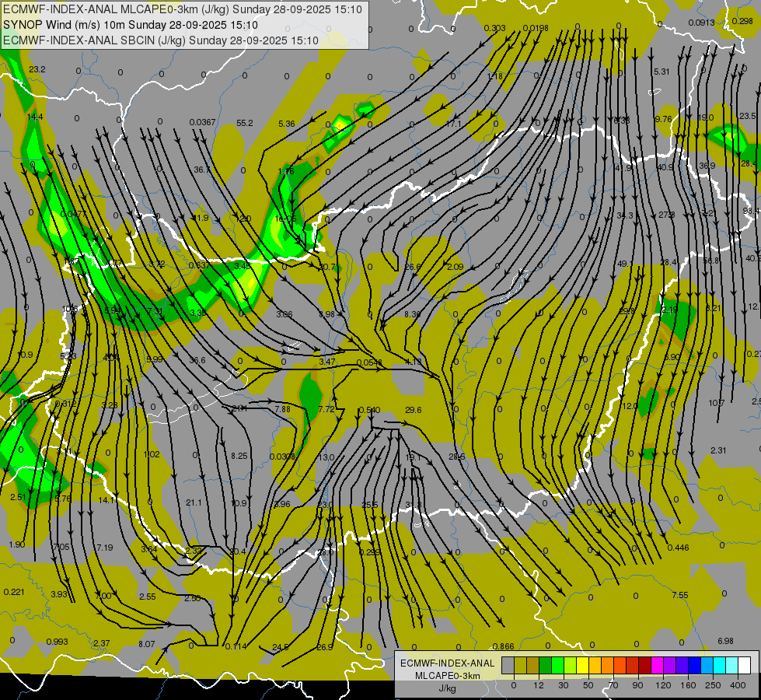Image resolution: width=761 pixels, height=700 pixels.
Task: Click the map value '25.5'
Action: point(369,506)
